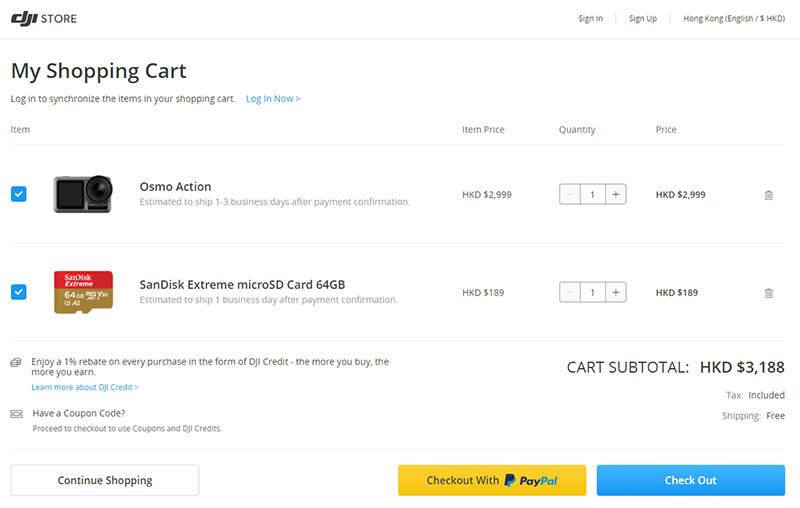Uncheck the Osmo Action item checkbox

19,194
